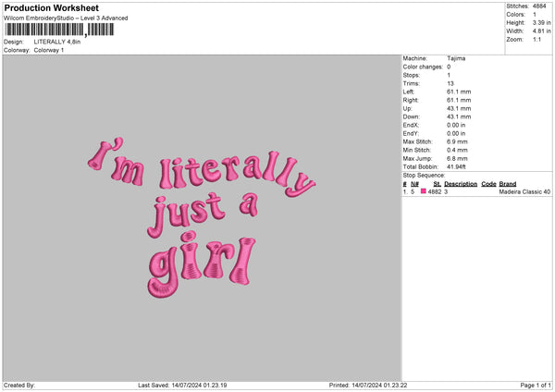The width and height of the screenshot is (555, 392).
Task: Select the Production Worksheet title
Action: [x=51, y=7]
